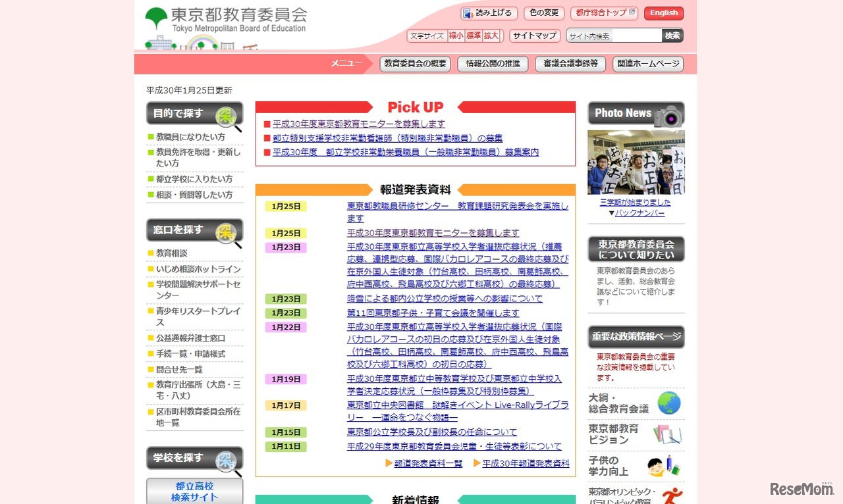Switch text size to 拡大
The height and width of the screenshot is (504, 843).
pos(491,36)
